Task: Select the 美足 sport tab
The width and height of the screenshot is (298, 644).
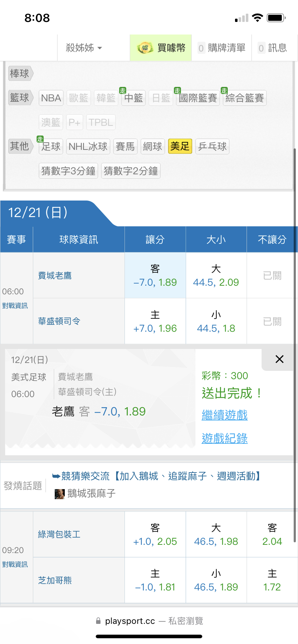Action: coord(180,146)
